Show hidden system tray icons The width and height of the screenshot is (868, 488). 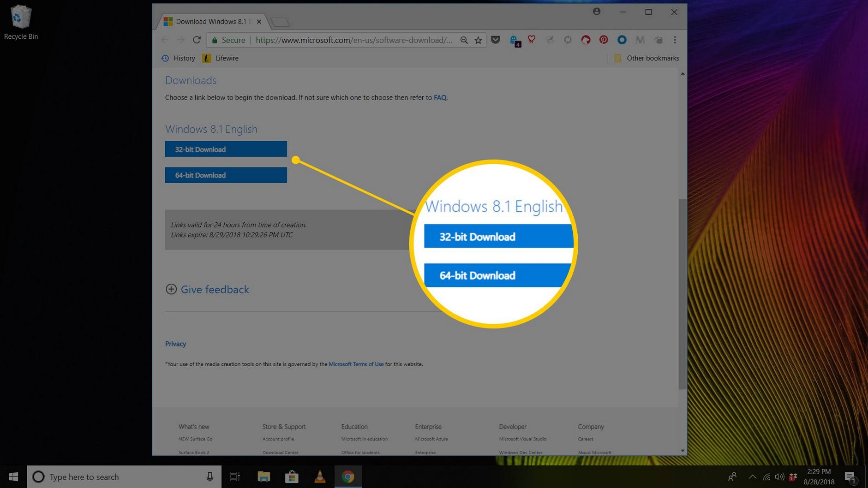pyautogui.click(x=752, y=476)
